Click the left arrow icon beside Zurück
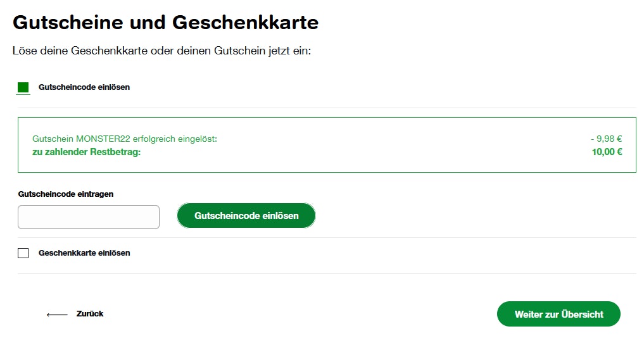 pos(57,315)
